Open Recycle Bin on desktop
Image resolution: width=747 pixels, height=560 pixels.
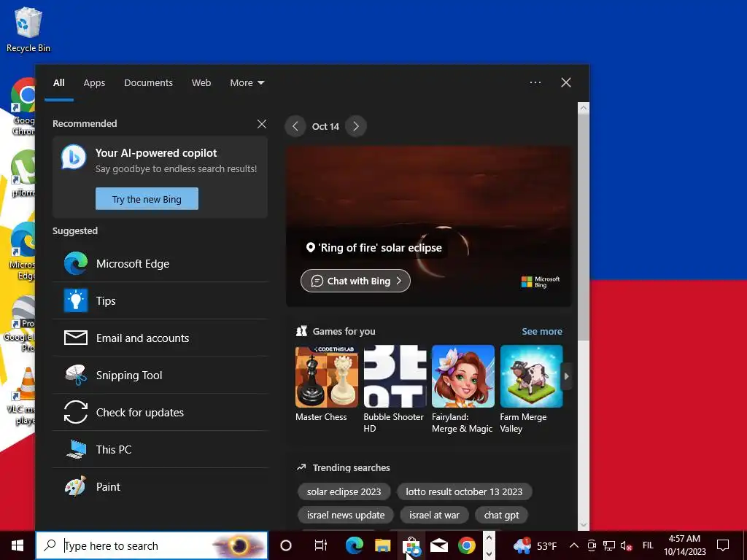(28, 29)
